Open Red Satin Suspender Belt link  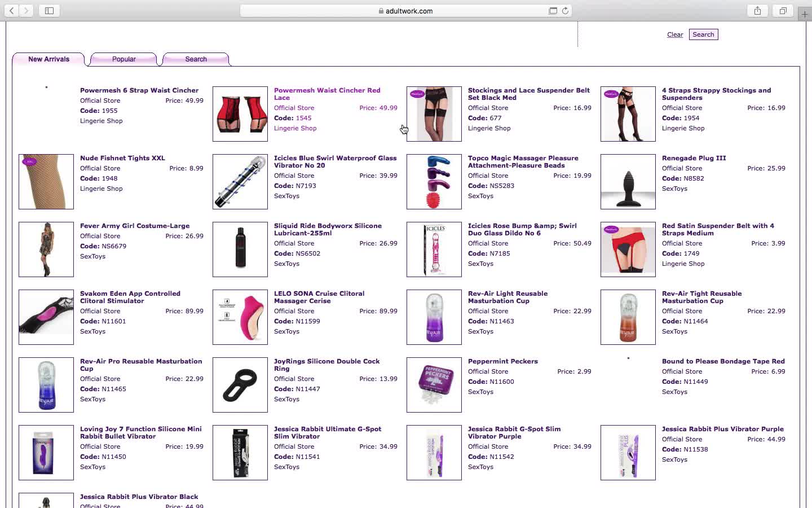(718, 229)
